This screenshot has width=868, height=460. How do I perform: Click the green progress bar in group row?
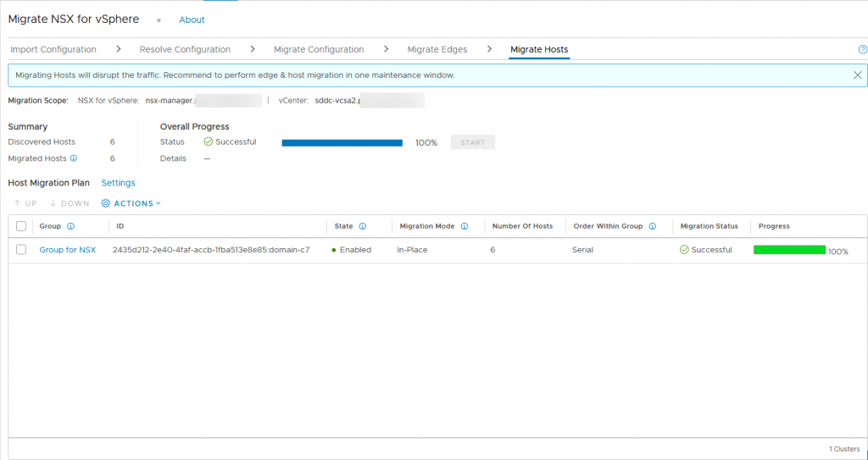click(789, 250)
